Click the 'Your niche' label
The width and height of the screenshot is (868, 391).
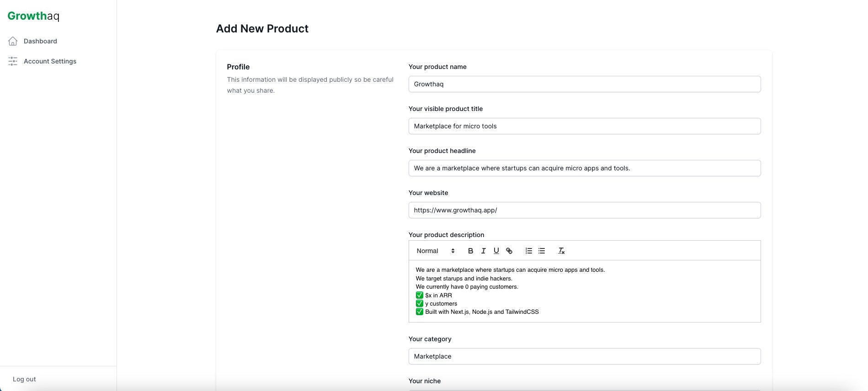(425, 381)
